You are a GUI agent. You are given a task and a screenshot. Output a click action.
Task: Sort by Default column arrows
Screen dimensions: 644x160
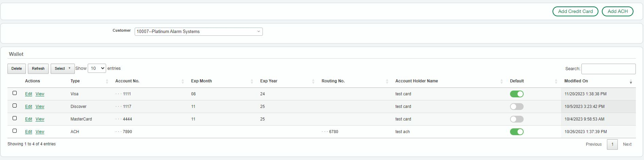pos(556,81)
